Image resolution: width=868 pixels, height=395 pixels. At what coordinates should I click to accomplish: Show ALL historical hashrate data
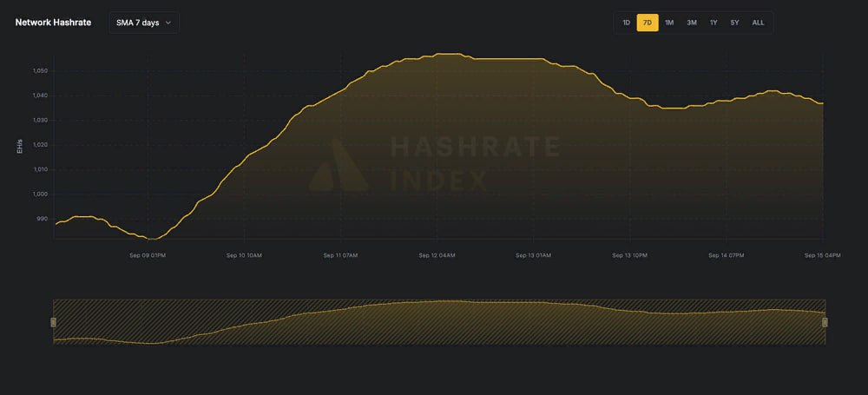(x=758, y=23)
